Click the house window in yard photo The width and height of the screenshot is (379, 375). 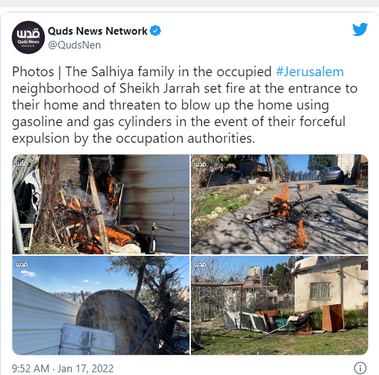[x=320, y=290]
